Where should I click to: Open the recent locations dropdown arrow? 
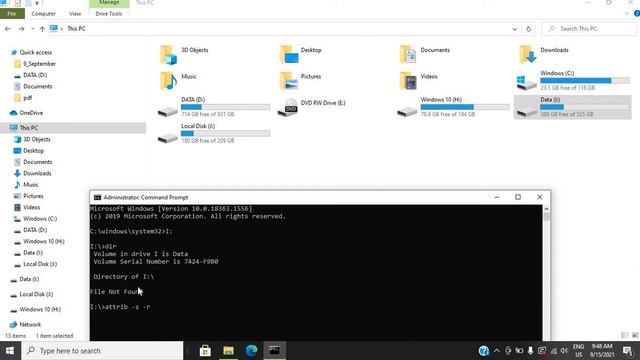coord(33,29)
